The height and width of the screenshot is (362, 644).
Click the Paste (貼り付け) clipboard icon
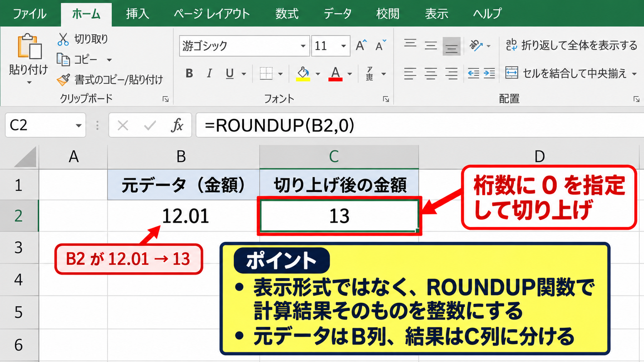pos(29,47)
